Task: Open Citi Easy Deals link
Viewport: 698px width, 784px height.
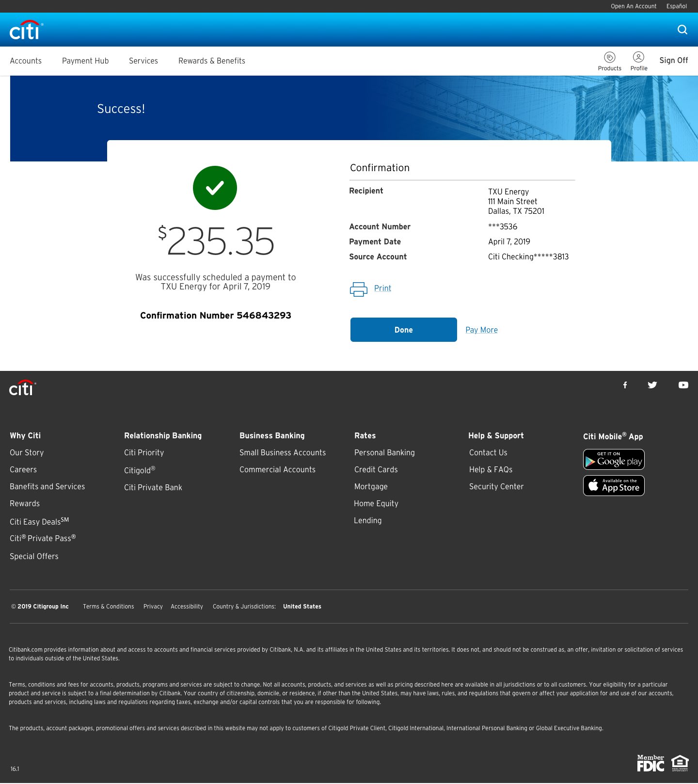Action: pyautogui.click(x=39, y=521)
